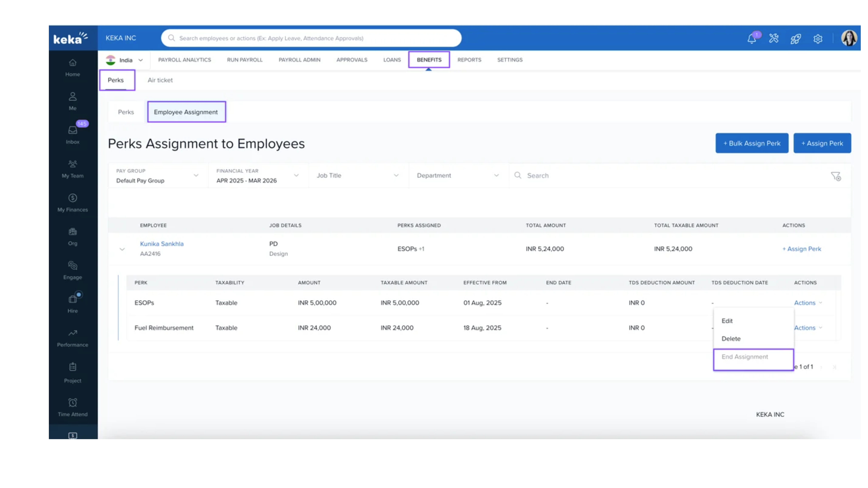Click the clear filters funnel icon

coord(836,176)
